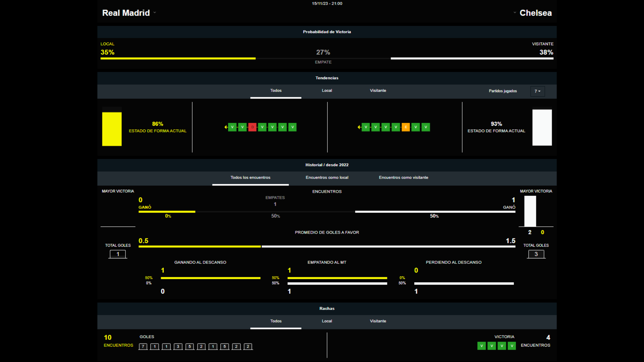Switch to Encuentros como local tab
Image resolution: width=644 pixels, height=362 pixels.
click(x=327, y=177)
